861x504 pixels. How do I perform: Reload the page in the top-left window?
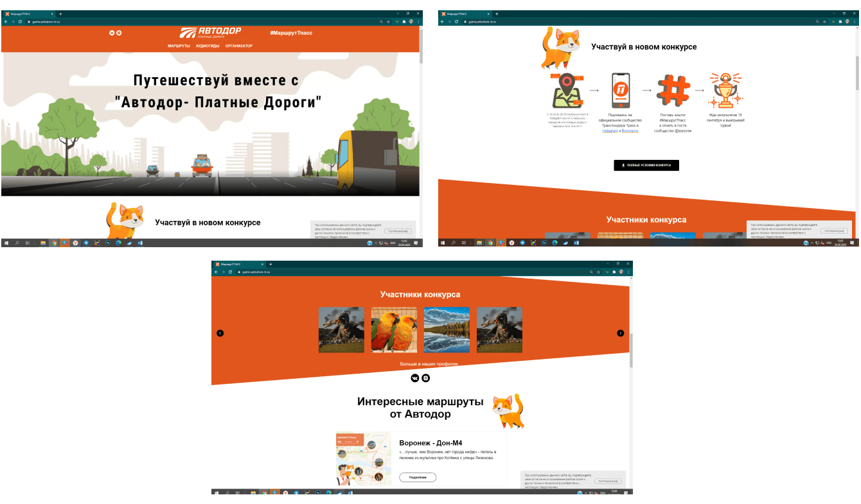[x=20, y=21]
